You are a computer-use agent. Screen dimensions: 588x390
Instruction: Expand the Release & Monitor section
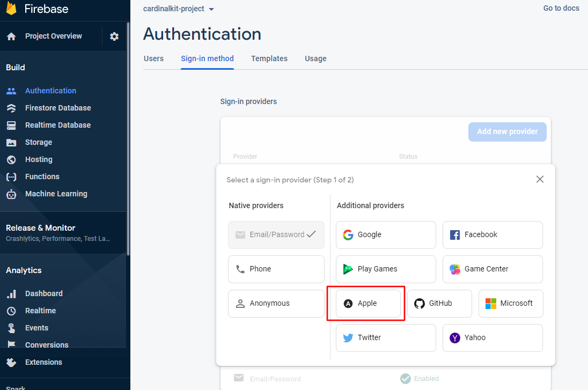coord(41,228)
